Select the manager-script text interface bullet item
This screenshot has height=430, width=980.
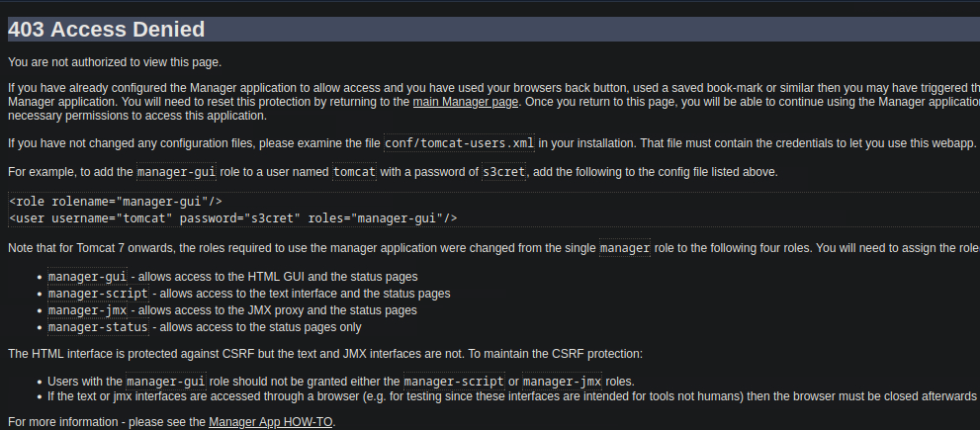click(x=249, y=294)
